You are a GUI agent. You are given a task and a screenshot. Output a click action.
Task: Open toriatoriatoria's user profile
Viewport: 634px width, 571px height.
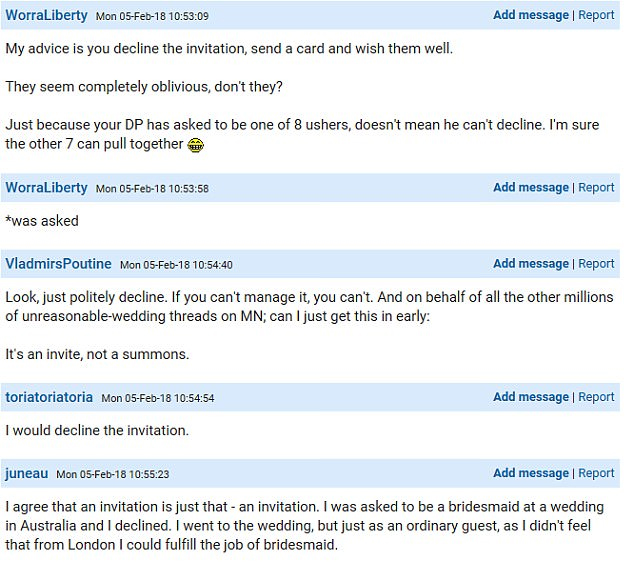49,397
